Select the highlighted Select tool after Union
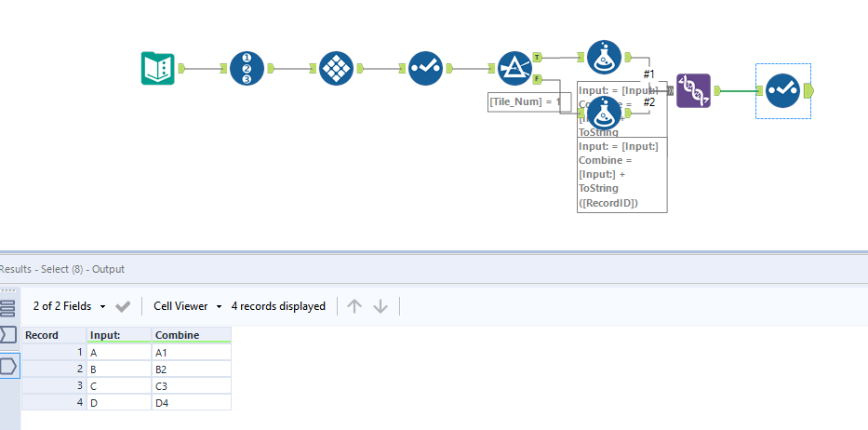This screenshot has height=430, width=868. [782, 91]
